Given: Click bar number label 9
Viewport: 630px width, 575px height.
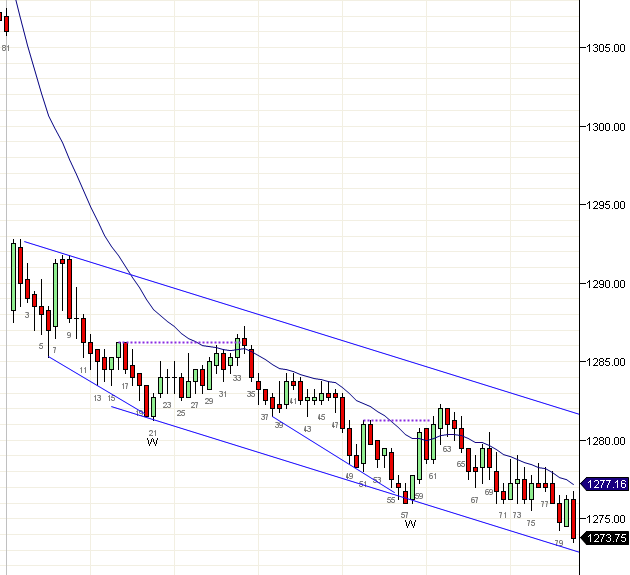Looking at the screenshot, I should coord(69,335).
